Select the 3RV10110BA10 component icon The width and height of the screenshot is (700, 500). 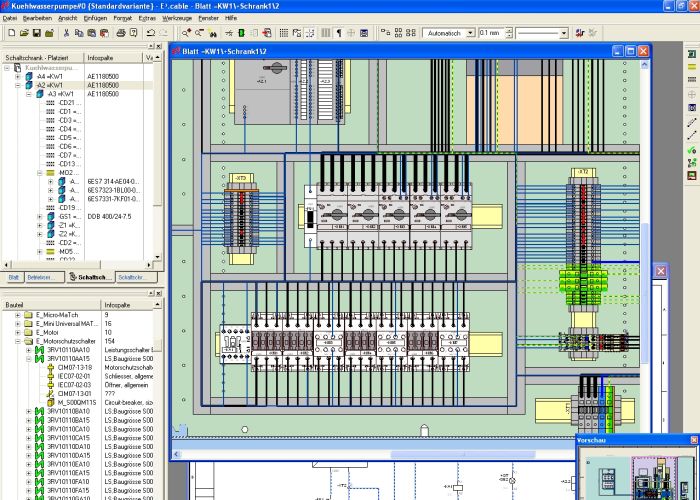[39, 411]
